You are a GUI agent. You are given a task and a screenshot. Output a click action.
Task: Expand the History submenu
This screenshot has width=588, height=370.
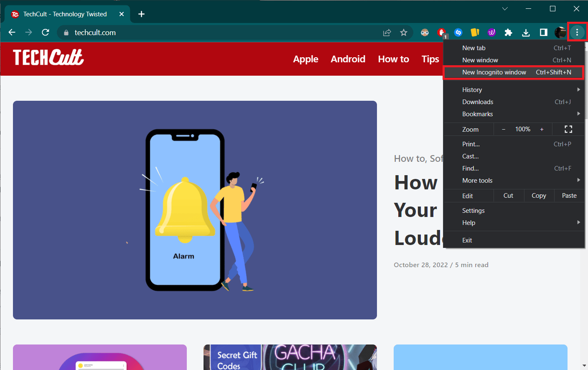coord(472,89)
